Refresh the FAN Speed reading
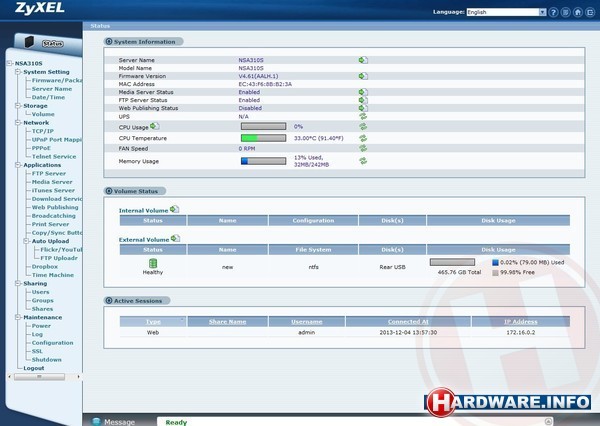 point(363,148)
